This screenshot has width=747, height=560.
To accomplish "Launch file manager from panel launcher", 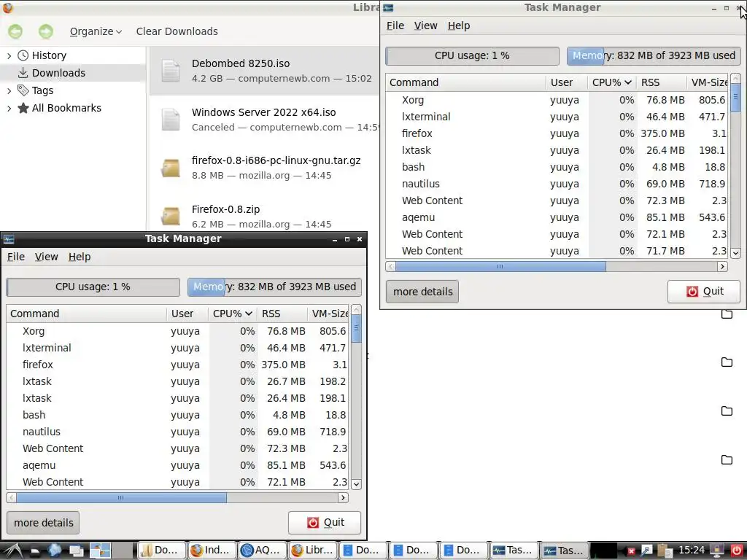I will 35,551.
